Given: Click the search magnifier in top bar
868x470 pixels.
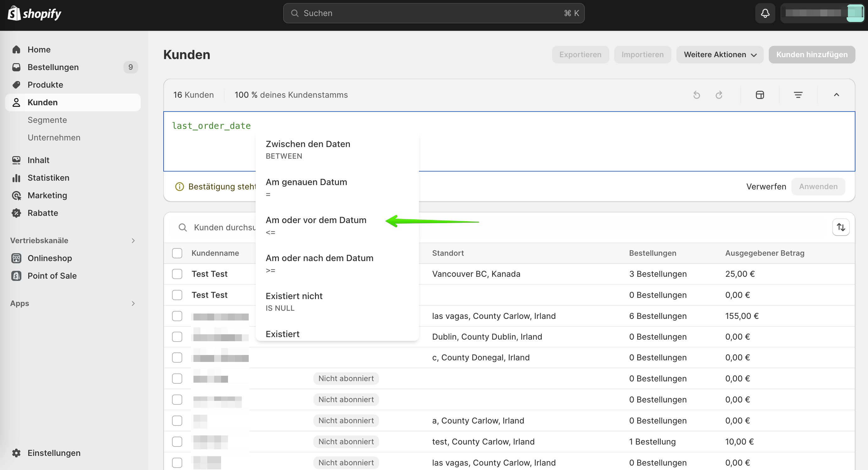Looking at the screenshot, I should pos(295,13).
